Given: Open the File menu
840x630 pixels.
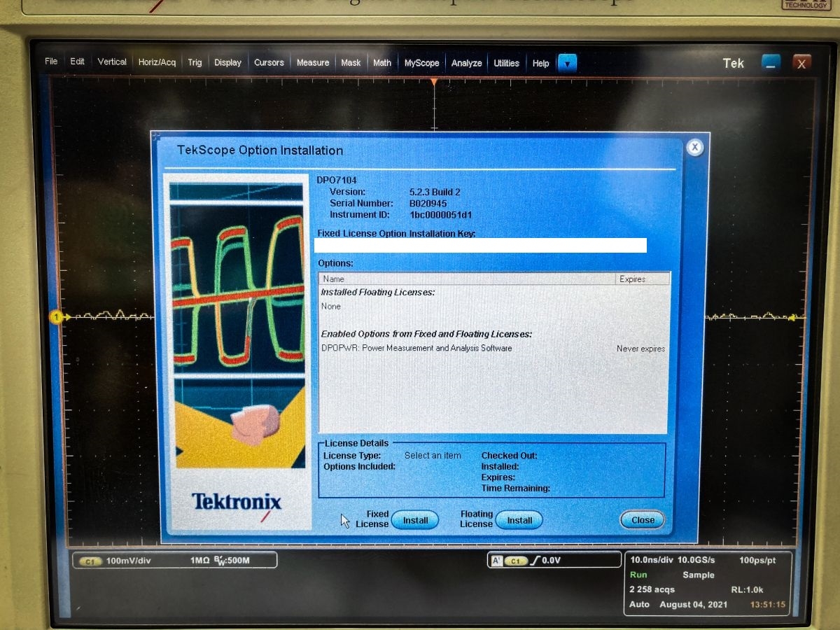Looking at the screenshot, I should pyautogui.click(x=51, y=62).
